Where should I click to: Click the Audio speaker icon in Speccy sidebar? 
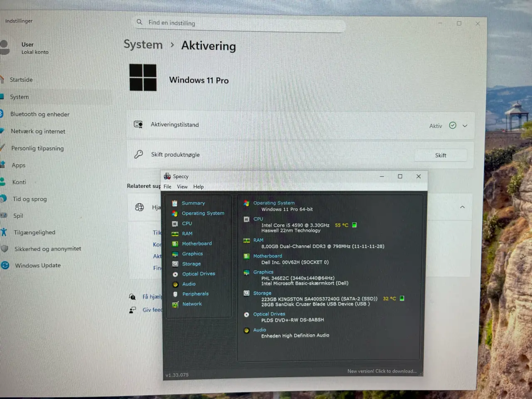[175, 284]
